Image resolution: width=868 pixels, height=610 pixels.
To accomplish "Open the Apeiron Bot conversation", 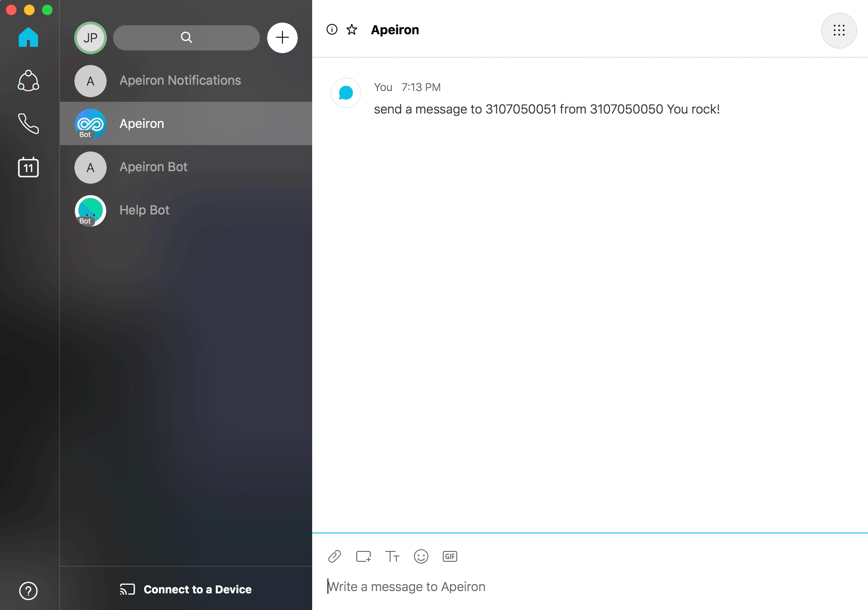I will pyautogui.click(x=186, y=167).
